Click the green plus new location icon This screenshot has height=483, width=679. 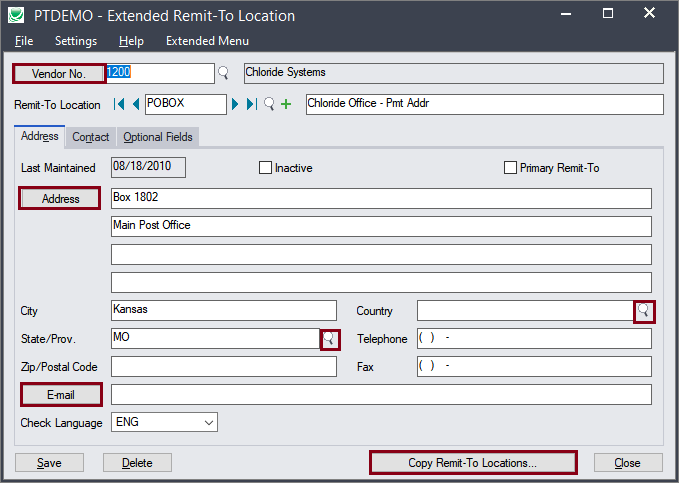286,104
